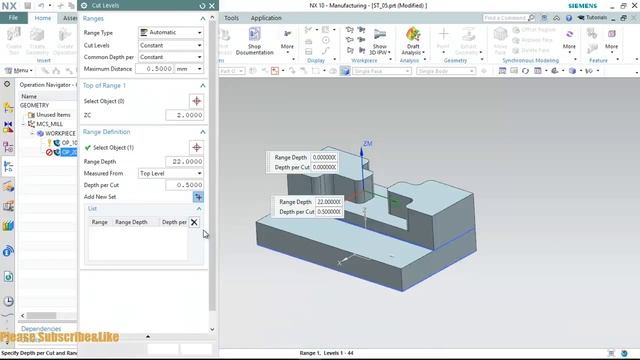Click the Range Depth value field in dialog
Image resolution: width=640 pixels, height=360 pixels.
coord(185,162)
